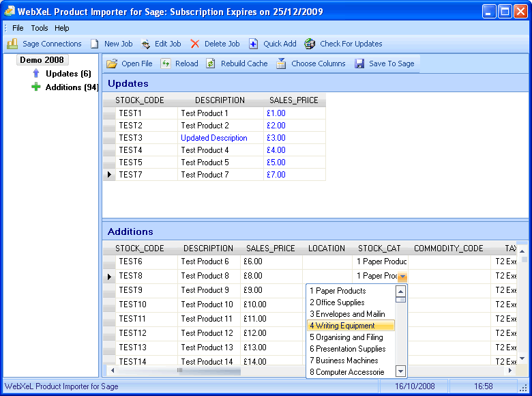Screen dimensions: 532x396
Task: Choose 4 Writing Equipment option
Action: [x=351, y=326]
